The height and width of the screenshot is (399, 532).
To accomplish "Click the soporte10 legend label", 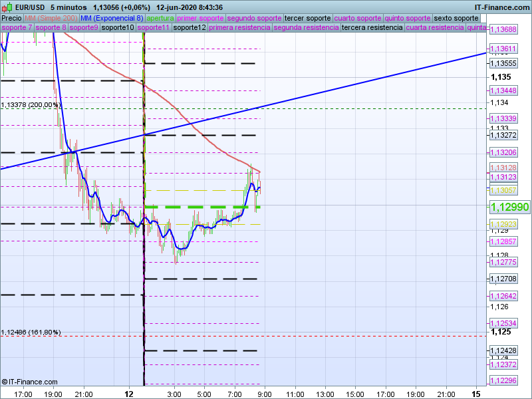I will click(120, 28).
